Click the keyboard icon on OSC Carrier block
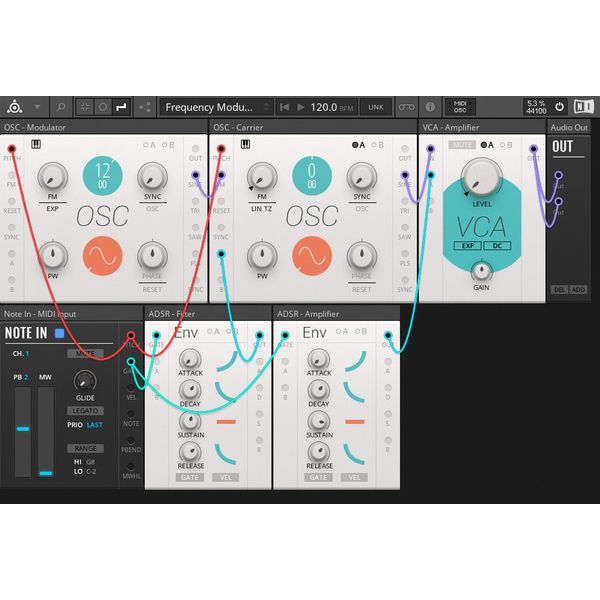The image size is (600, 600). point(245,144)
